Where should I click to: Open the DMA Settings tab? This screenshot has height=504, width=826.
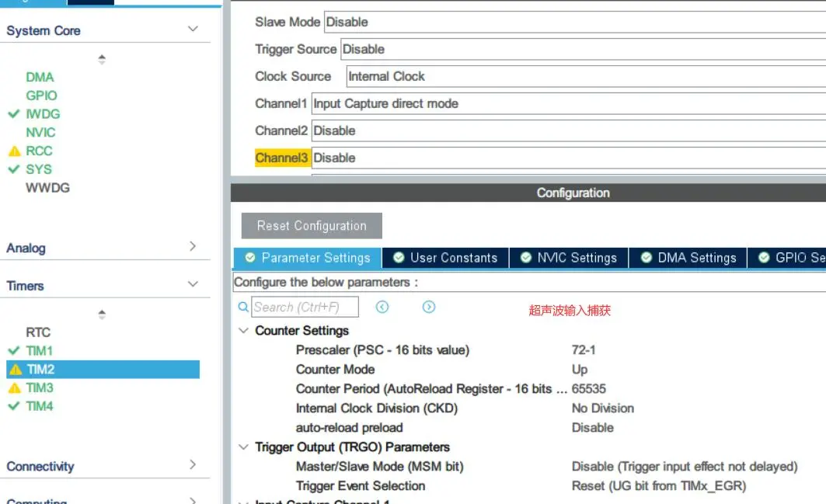688,258
